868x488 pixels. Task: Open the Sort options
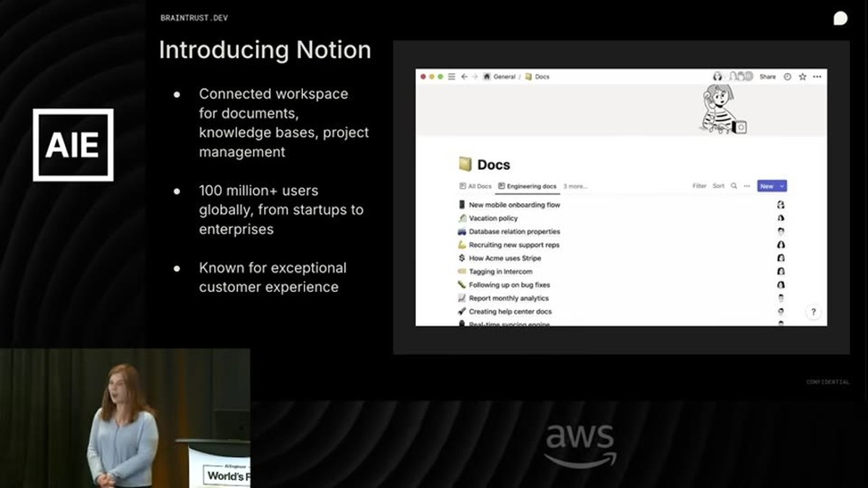click(718, 186)
